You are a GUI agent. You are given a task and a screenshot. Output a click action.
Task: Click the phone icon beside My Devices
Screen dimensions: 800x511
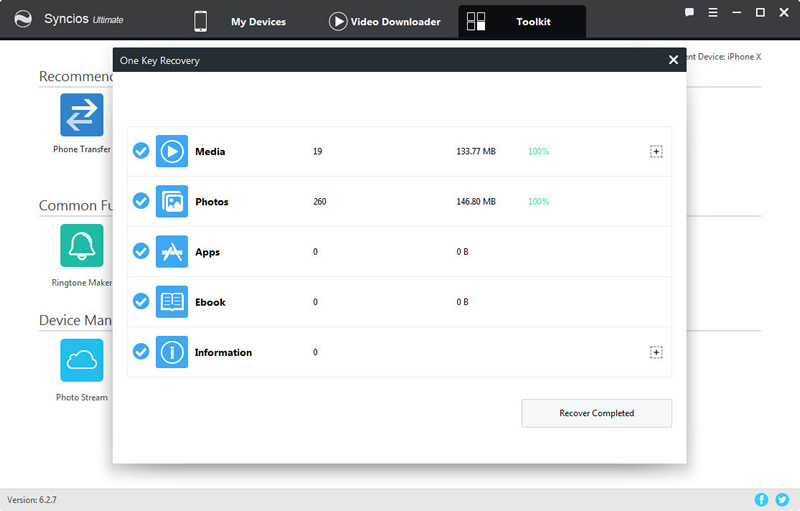(x=201, y=21)
